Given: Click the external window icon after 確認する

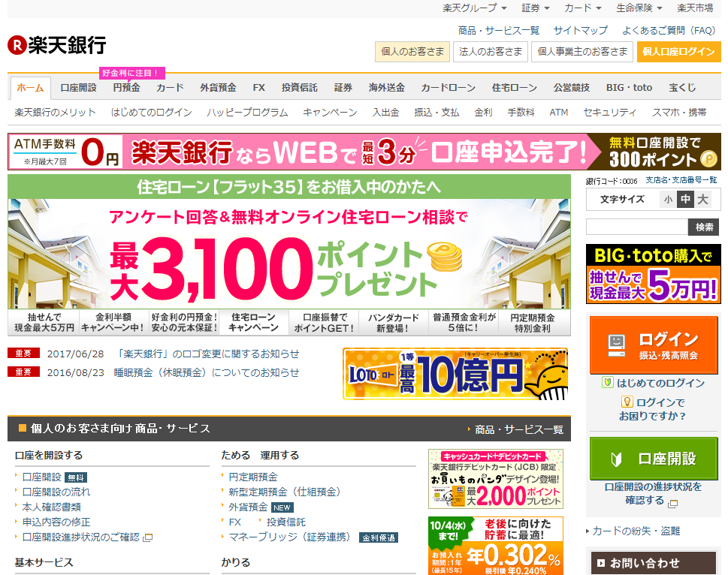Looking at the screenshot, I should (672, 504).
